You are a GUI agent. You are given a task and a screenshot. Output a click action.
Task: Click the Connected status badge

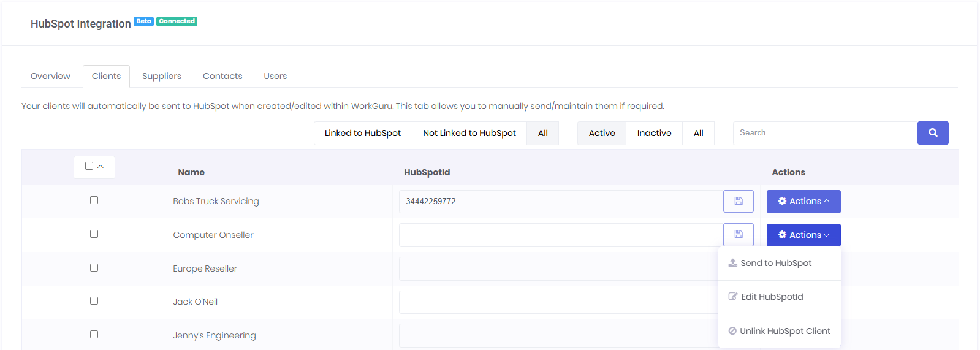[177, 21]
